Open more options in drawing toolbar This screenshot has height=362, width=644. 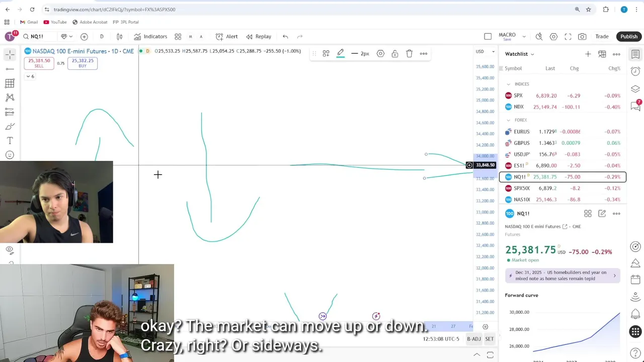[424, 54]
